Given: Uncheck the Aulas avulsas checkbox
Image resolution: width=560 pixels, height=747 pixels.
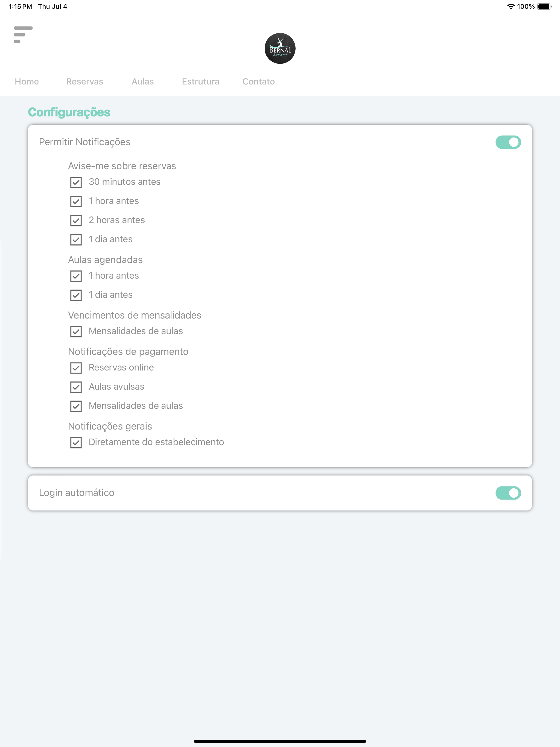Looking at the screenshot, I should (x=76, y=387).
